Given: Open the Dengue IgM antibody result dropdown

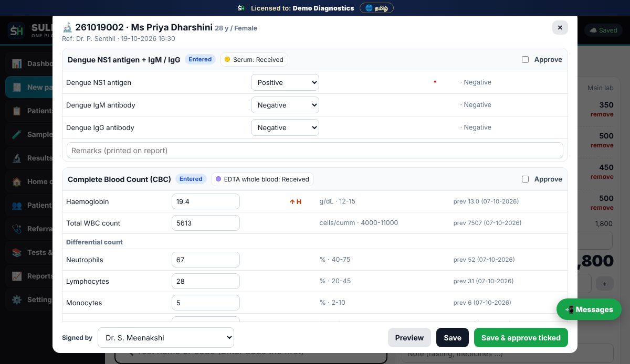Looking at the screenshot, I should [285, 105].
